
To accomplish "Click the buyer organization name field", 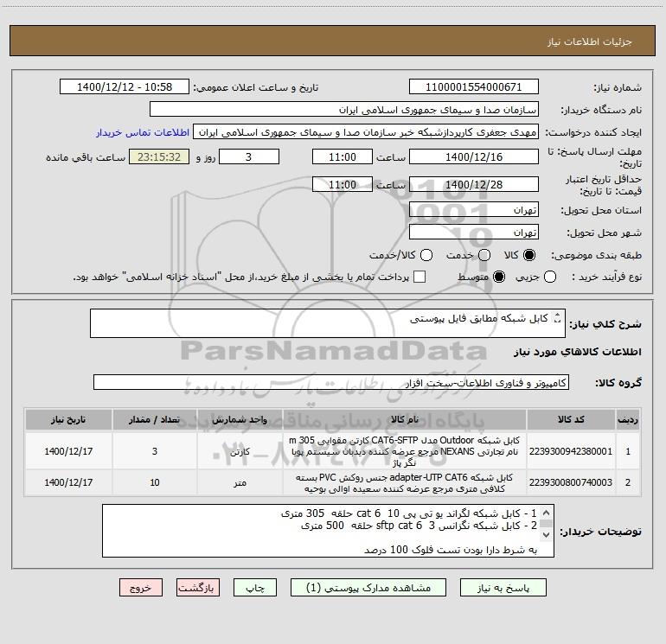I will coord(344,110).
